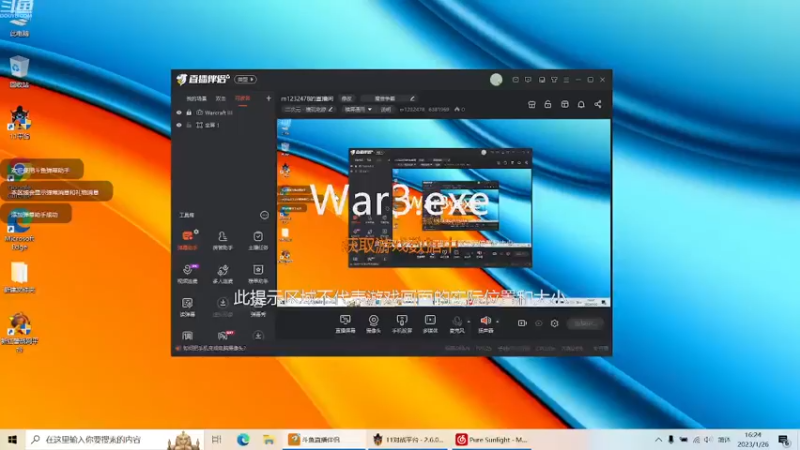Viewport: 800px width, 450px height.
Task: Open File Explorer from the taskbar
Action: click(268, 439)
